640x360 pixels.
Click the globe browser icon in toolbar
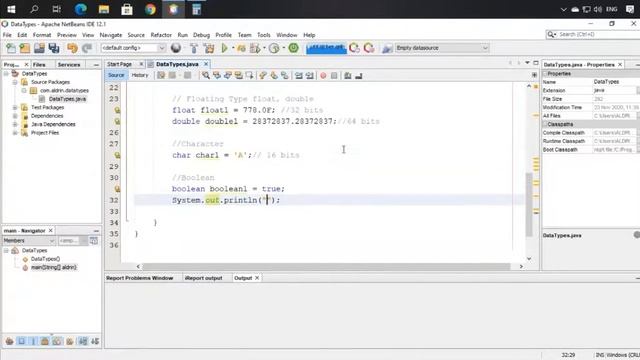(176, 48)
